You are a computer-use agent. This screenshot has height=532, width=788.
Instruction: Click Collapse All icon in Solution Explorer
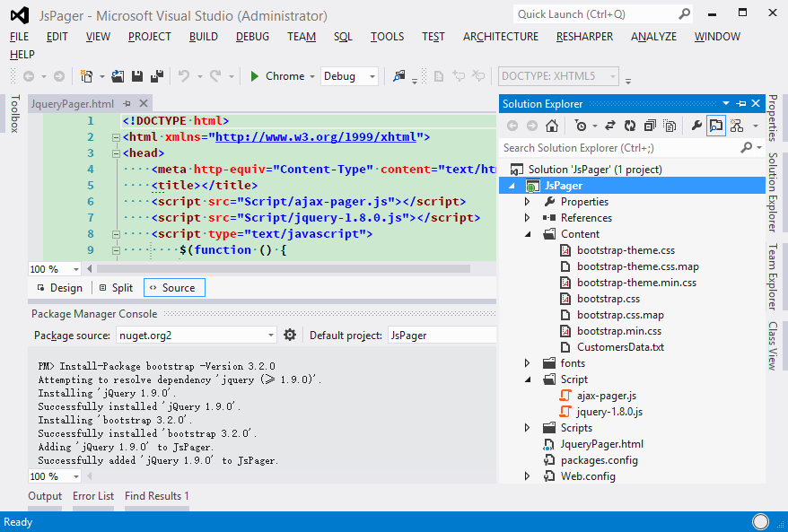(x=649, y=126)
